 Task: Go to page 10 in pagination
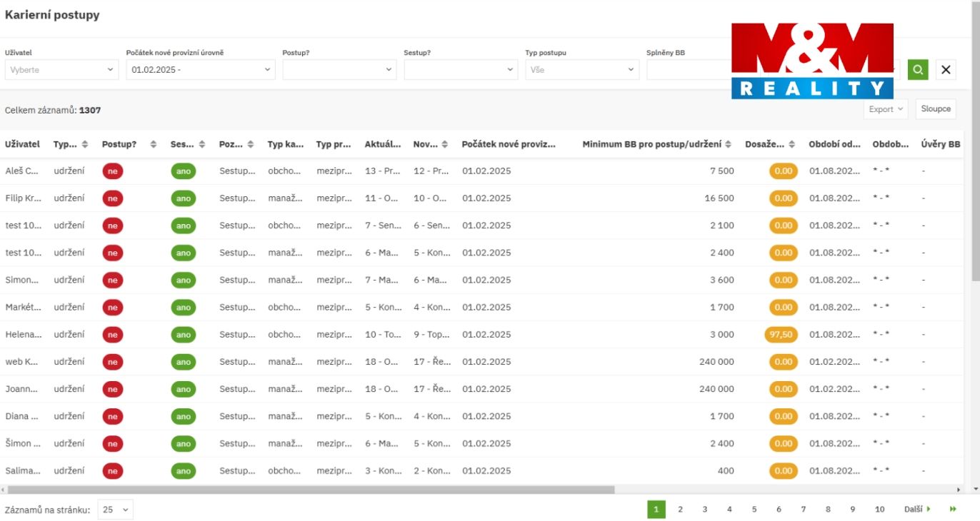(879, 509)
